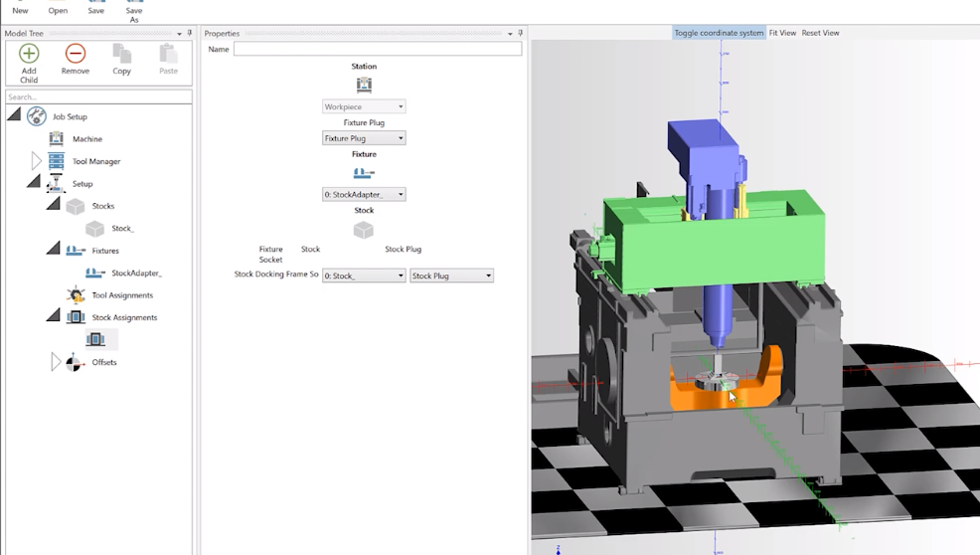
Task: Collapse the Job Setup tree node
Action: 14,113
